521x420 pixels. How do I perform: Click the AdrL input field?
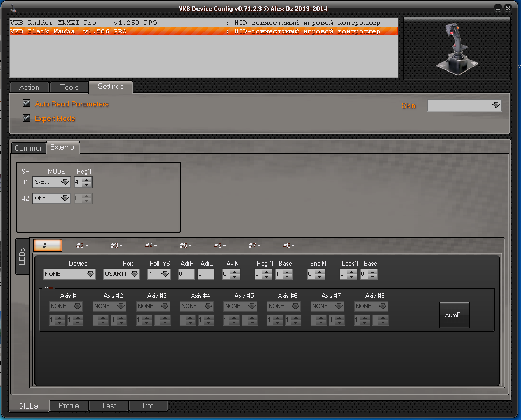pyautogui.click(x=206, y=274)
